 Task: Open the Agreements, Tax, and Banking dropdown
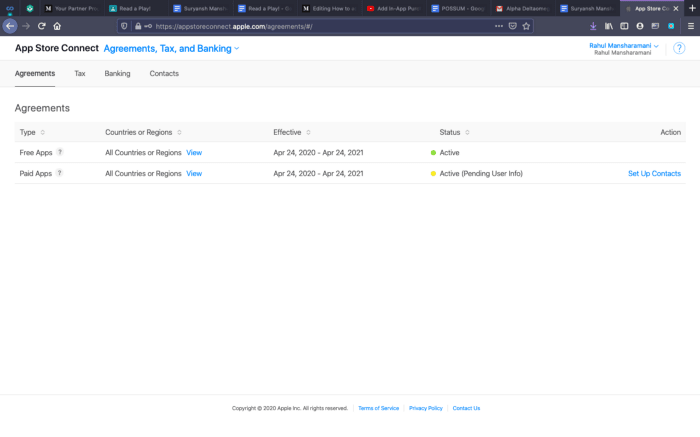click(x=171, y=48)
